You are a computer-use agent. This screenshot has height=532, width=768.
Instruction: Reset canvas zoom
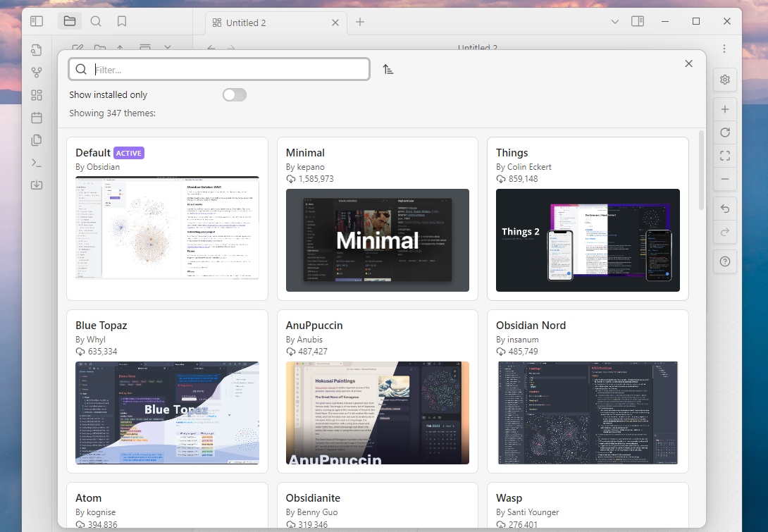(725, 132)
